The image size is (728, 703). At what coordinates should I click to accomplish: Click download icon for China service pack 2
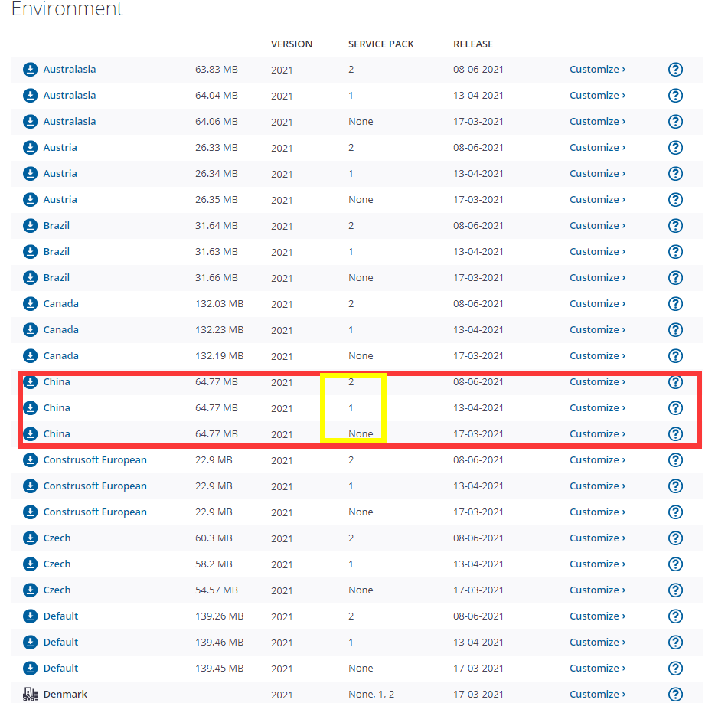(30, 382)
